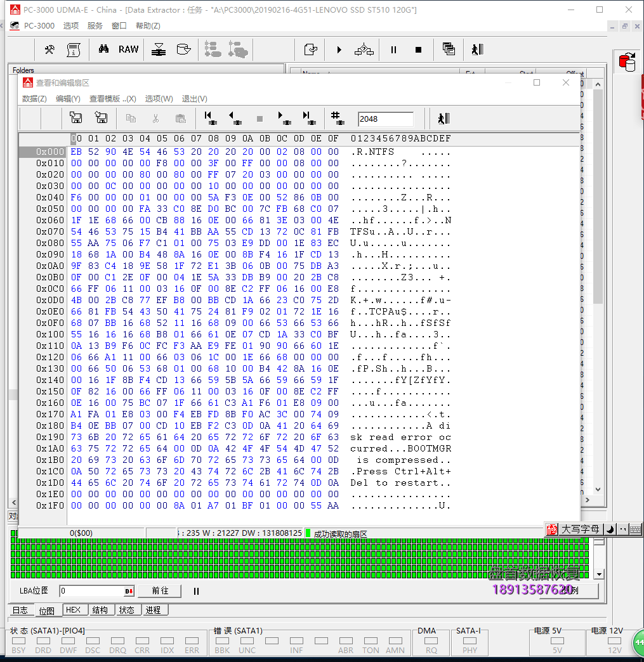Select the RAW recovery button
Viewport: 644px width, 662px height.
click(128, 49)
